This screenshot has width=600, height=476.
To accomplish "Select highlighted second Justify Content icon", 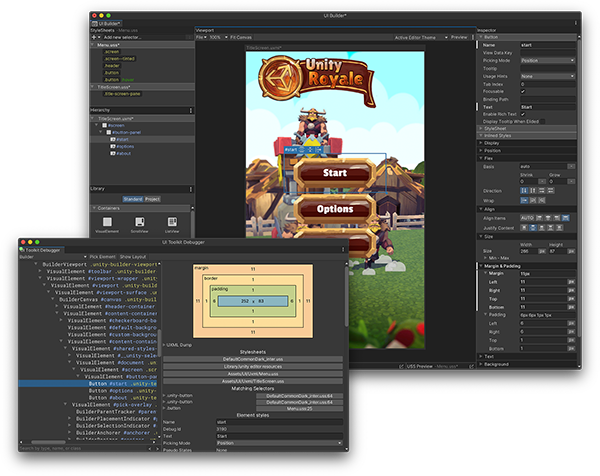I will (533, 227).
